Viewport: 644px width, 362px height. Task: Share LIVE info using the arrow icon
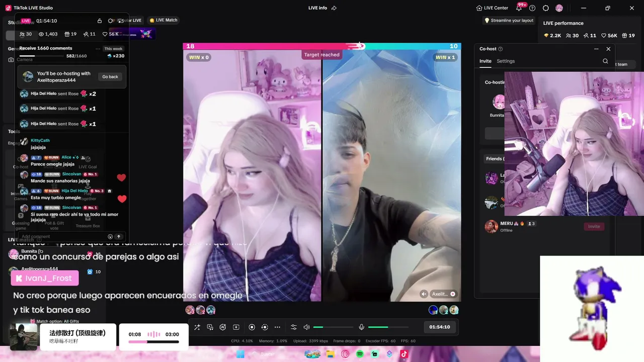coord(334,8)
